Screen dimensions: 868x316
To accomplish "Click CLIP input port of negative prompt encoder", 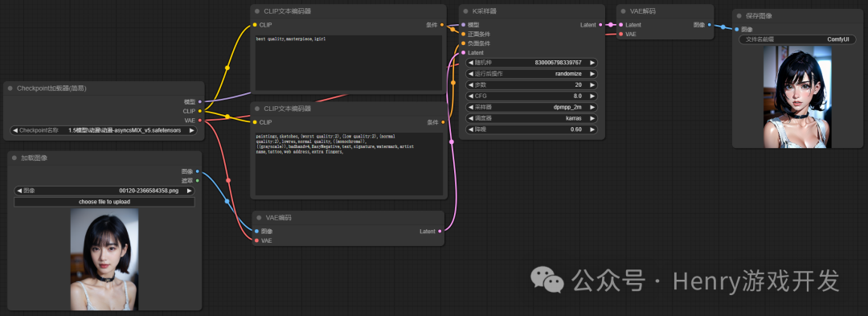I will click(x=255, y=122).
